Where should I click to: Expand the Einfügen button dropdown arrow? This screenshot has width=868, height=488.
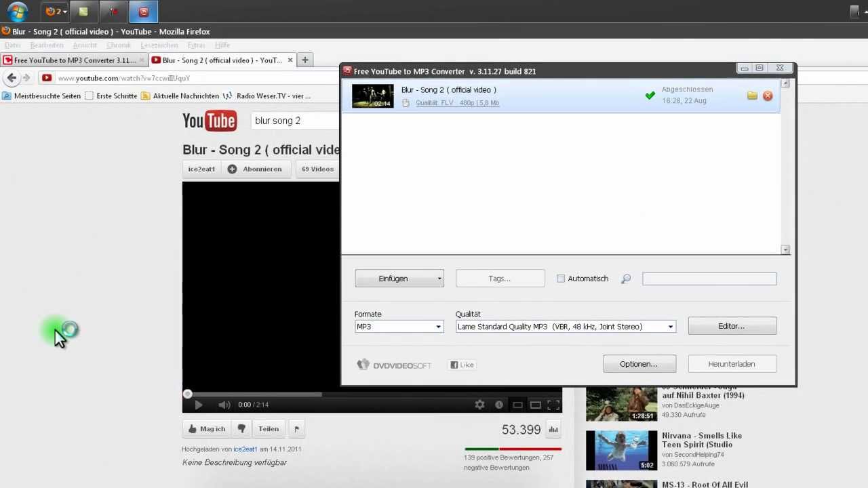tap(439, 279)
